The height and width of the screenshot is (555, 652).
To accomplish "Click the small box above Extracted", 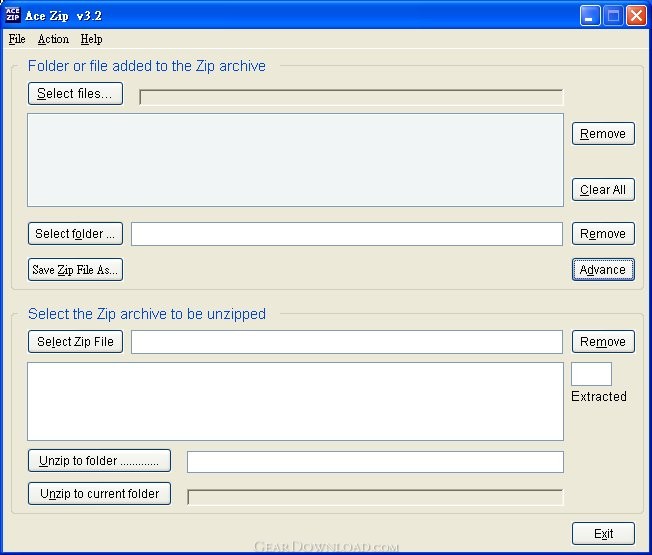I will tap(591, 374).
